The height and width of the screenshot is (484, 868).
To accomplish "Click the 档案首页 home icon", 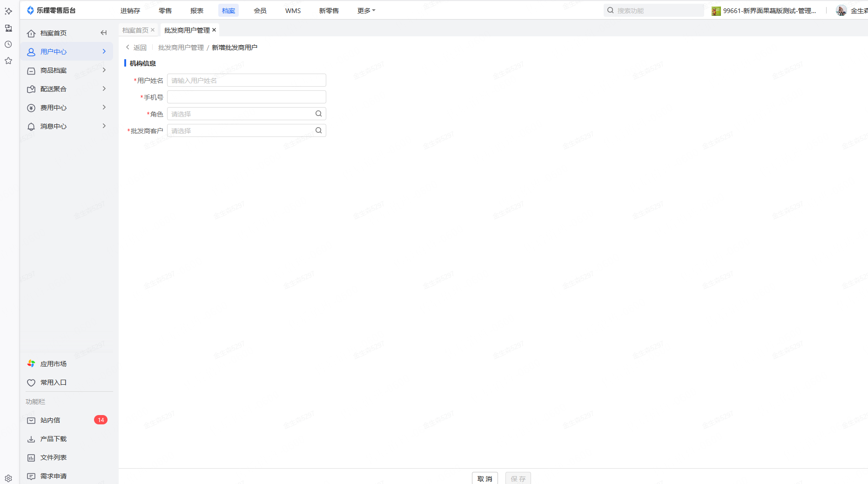I will tap(31, 33).
